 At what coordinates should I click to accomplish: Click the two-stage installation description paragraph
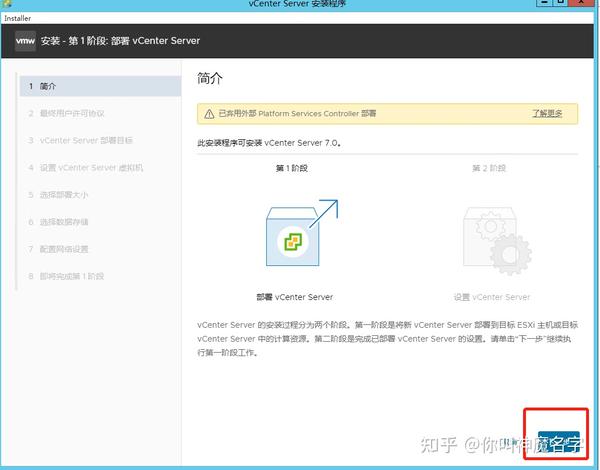point(387,339)
